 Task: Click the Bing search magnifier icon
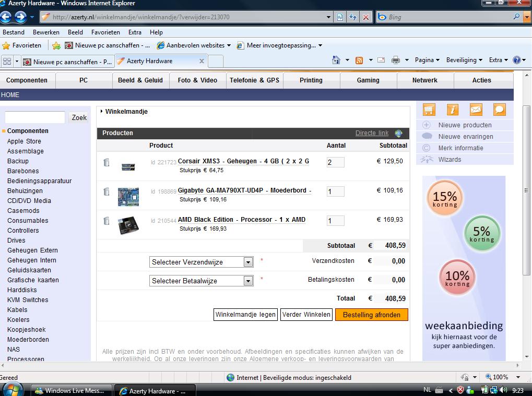click(516, 17)
